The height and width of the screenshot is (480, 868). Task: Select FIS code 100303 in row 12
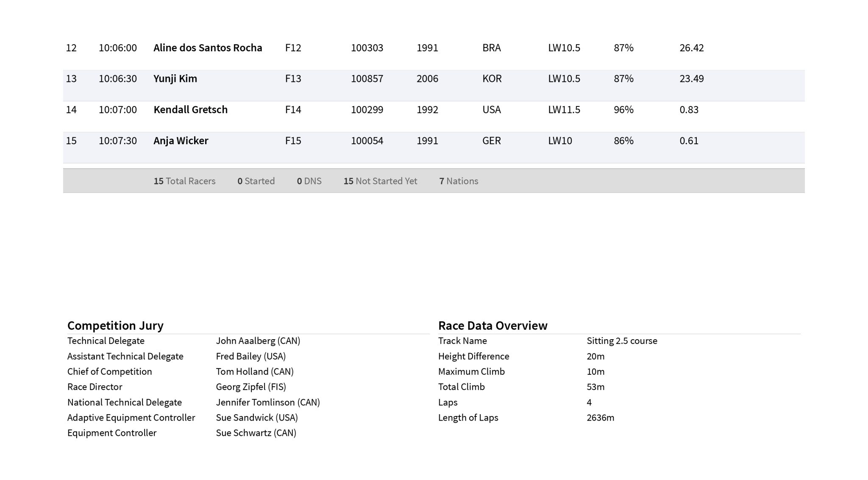click(367, 48)
